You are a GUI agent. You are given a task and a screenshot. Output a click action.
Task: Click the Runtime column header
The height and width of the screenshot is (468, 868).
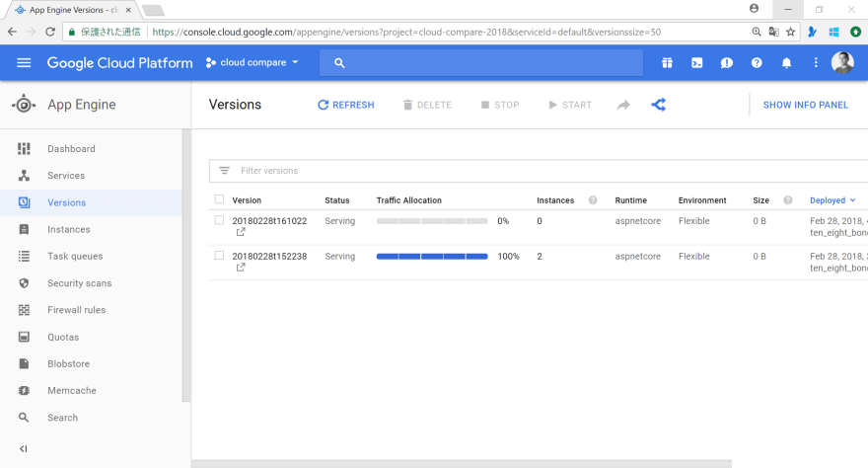[x=630, y=200]
